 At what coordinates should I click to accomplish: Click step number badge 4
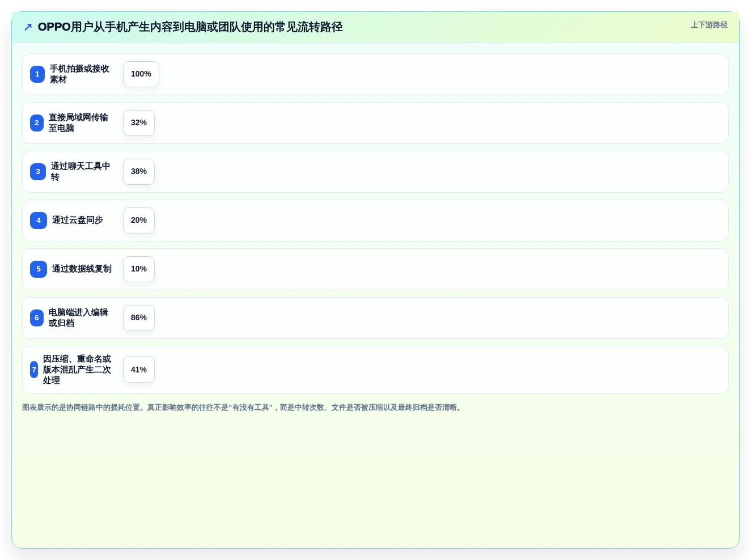(39, 220)
